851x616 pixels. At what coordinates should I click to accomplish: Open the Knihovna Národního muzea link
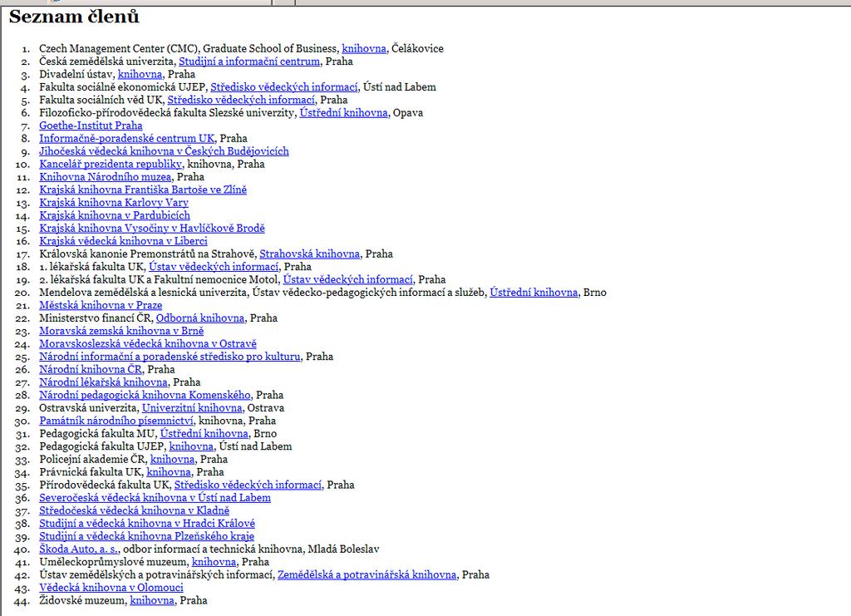click(x=106, y=177)
